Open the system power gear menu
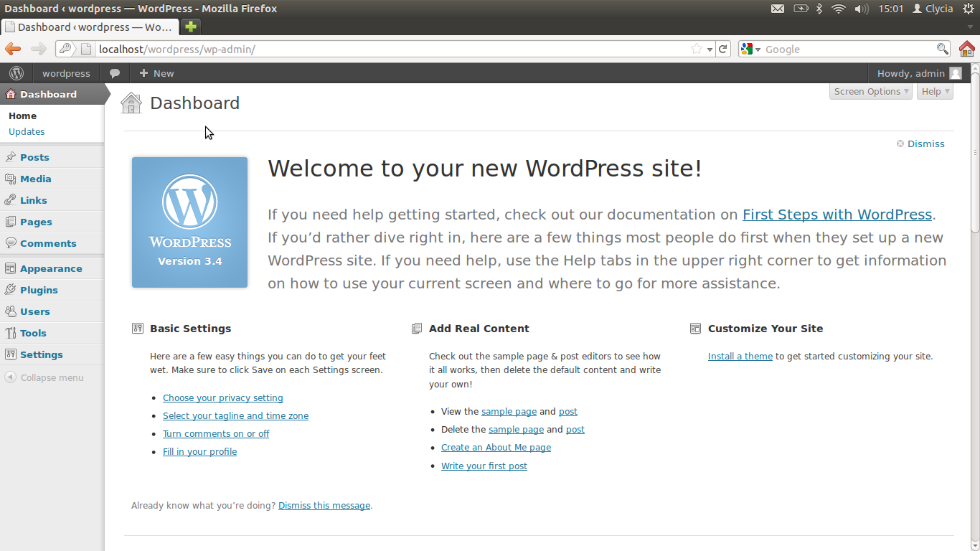Image resolution: width=980 pixels, height=551 pixels. point(969,9)
